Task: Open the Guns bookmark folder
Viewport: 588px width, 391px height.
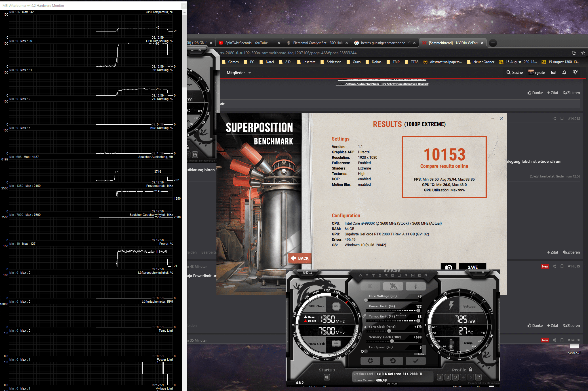Action: 353,62
